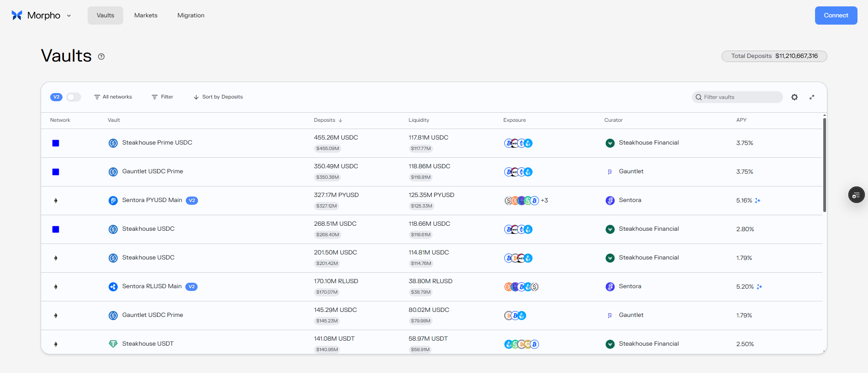Switch to the Vaults tab
Viewport: 868px width, 373px height.
click(105, 16)
